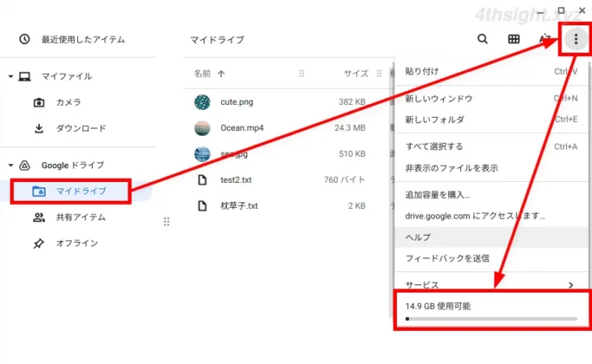Click the size column resize handle
The image size is (592, 364).
379,74
